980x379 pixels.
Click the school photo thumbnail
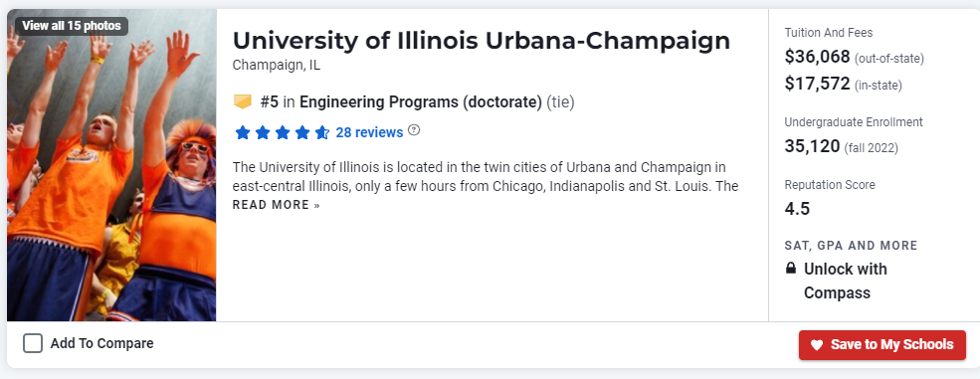(x=111, y=165)
